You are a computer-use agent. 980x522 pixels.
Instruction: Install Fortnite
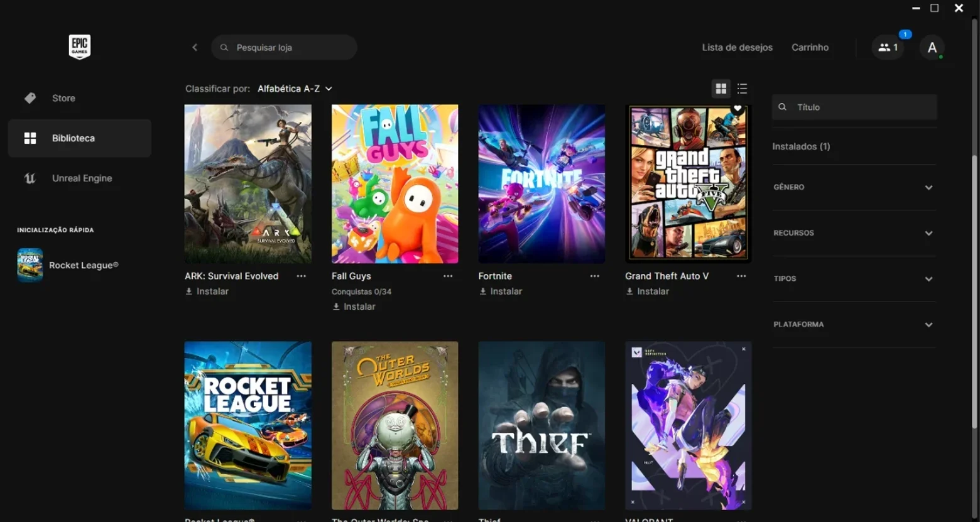click(x=501, y=291)
